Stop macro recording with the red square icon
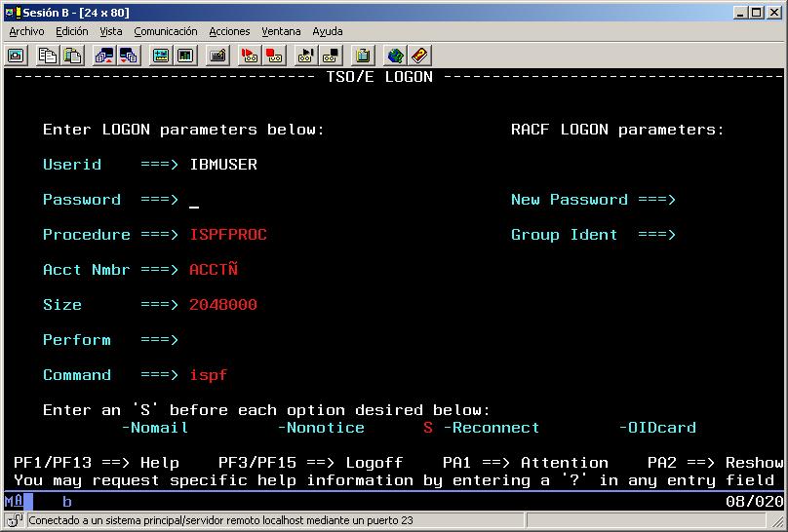 tap(274, 56)
